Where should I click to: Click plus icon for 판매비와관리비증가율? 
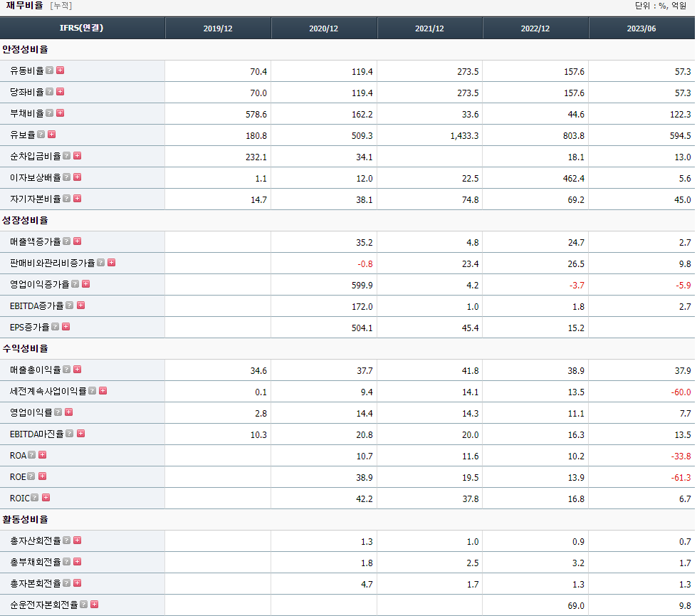(x=112, y=262)
